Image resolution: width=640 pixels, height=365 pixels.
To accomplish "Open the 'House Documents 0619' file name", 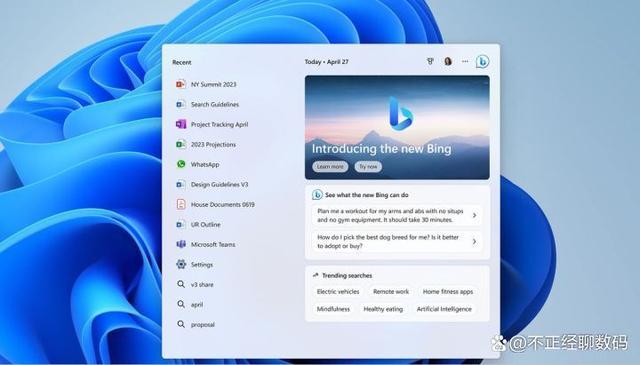I will pyautogui.click(x=222, y=204).
